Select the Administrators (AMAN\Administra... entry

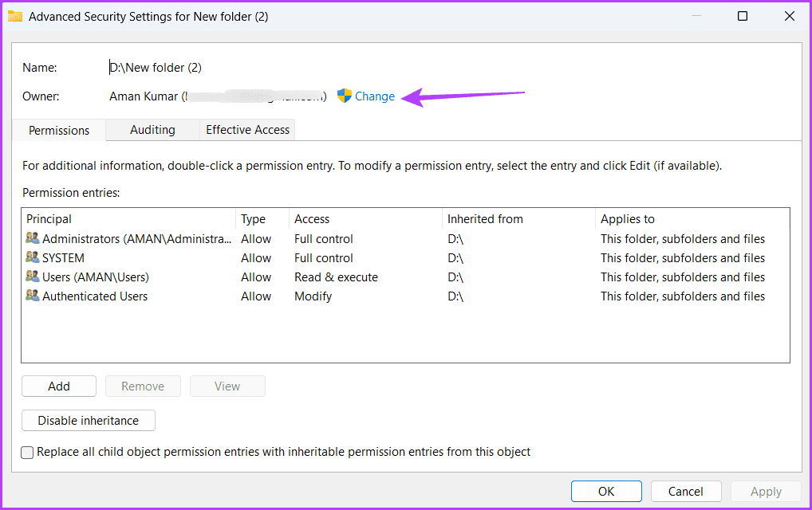click(x=405, y=238)
